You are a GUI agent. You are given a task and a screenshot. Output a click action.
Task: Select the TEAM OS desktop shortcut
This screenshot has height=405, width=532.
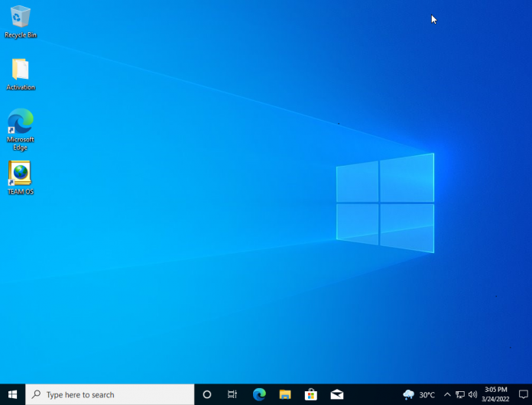coord(21,178)
